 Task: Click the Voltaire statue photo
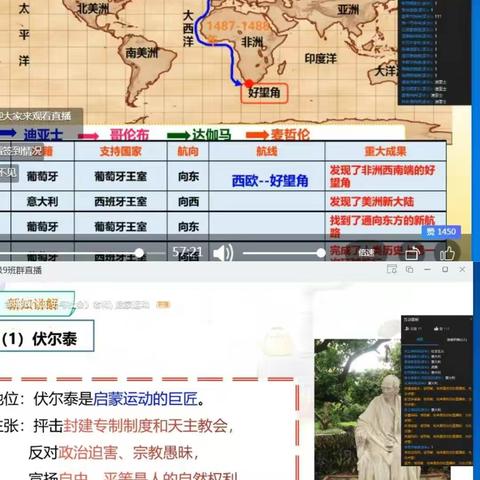[358, 409]
